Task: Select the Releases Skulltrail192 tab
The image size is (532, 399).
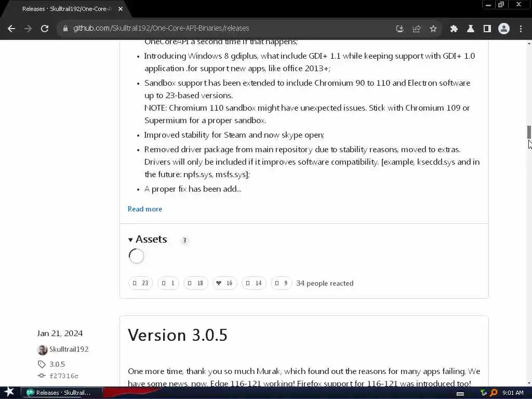Action: click(x=66, y=9)
